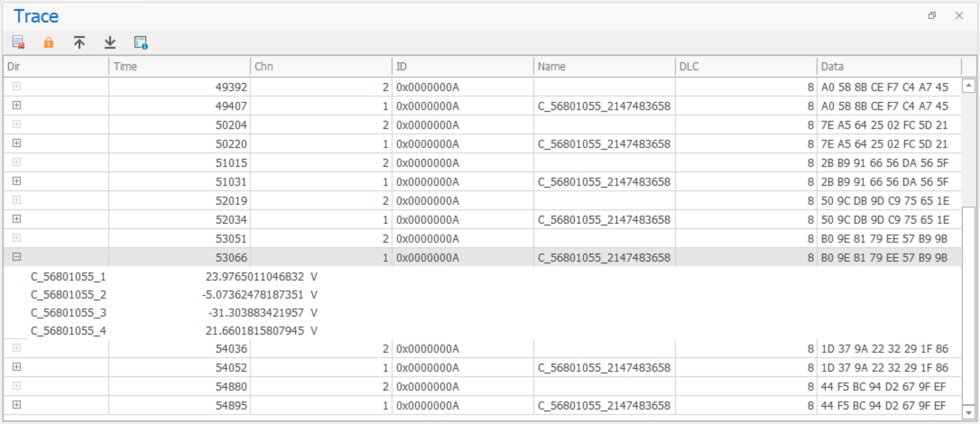Click the clear trace list icon
This screenshot has width=980, height=424.
tap(18, 42)
